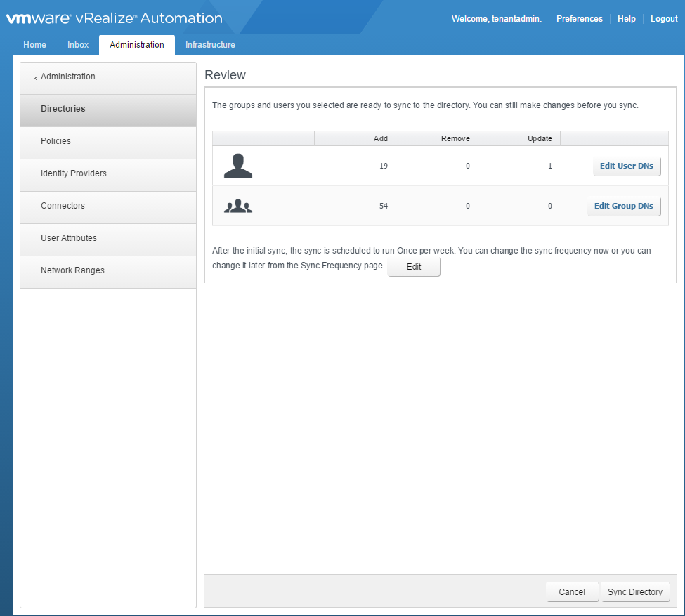This screenshot has height=616, width=685.
Task: Select User Attributes menu item
Action: [x=69, y=238]
